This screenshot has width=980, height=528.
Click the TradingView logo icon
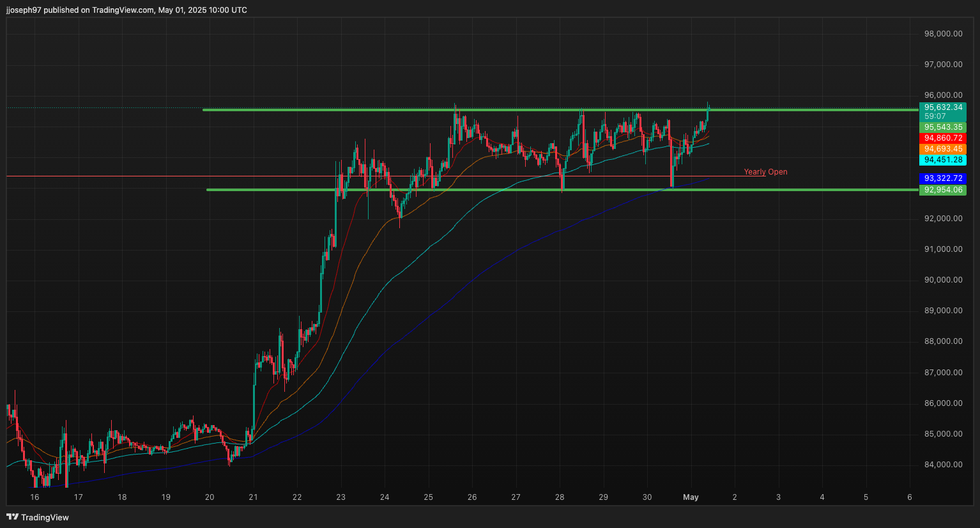(x=13, y=517)
